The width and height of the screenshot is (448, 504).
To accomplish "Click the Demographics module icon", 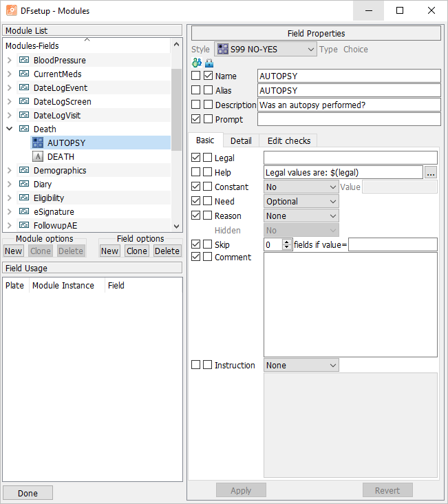I will pos(24,170).
